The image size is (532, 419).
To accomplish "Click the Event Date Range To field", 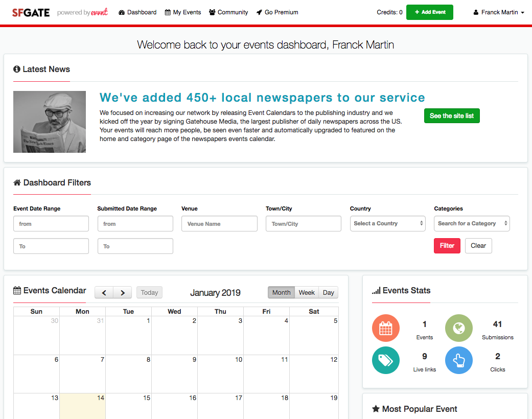I will pos(51,246).
